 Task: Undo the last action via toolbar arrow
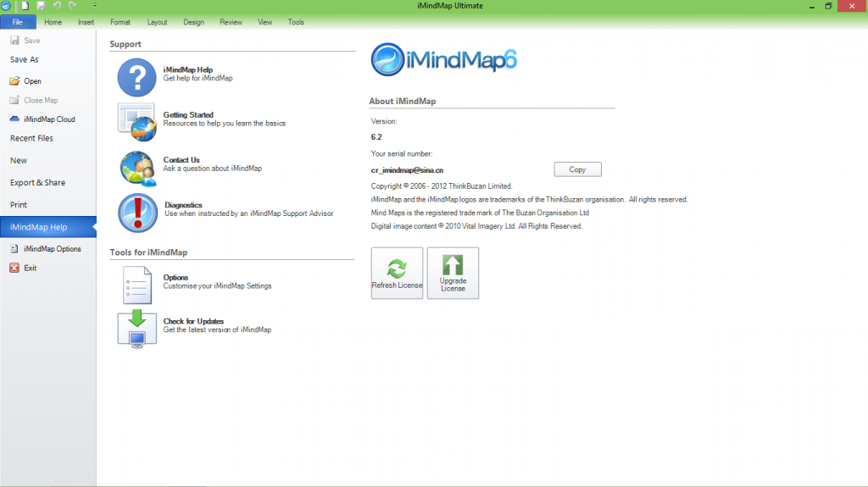(57, 6)
